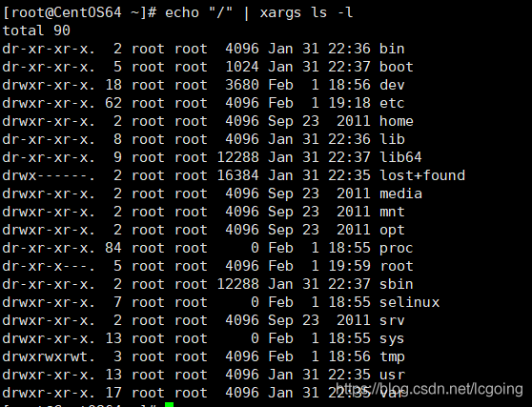The width and height of the screenshot is (532, 407).
Task: Click the xargs command text
Action: tap(280, 13)
